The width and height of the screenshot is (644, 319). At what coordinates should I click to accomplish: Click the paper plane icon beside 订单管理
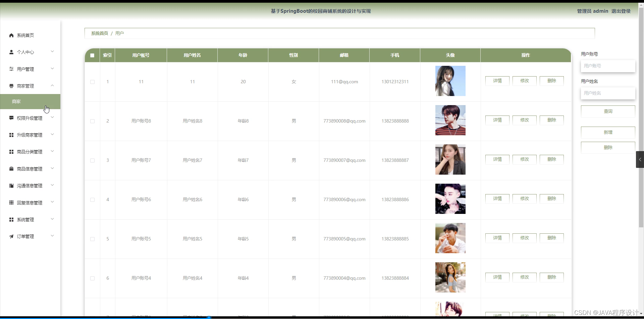tap(11, 236)
